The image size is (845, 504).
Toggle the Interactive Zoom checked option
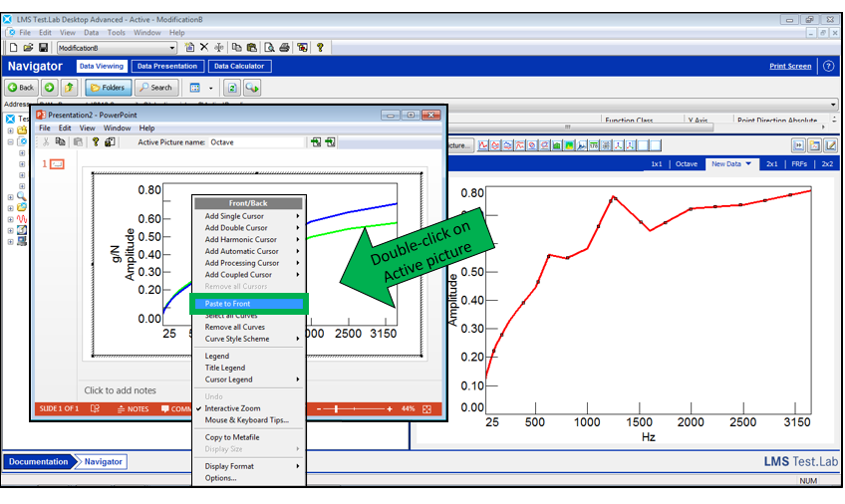pos(232,408)
